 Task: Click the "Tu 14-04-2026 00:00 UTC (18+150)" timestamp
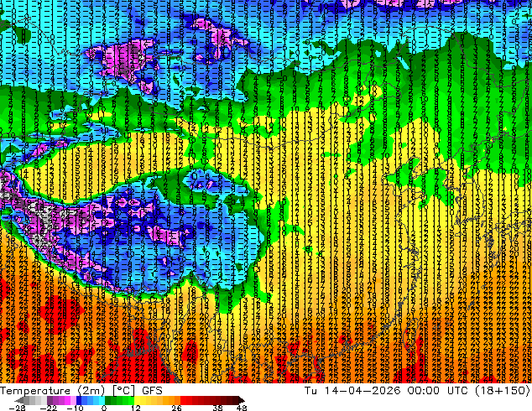point(417,391)
